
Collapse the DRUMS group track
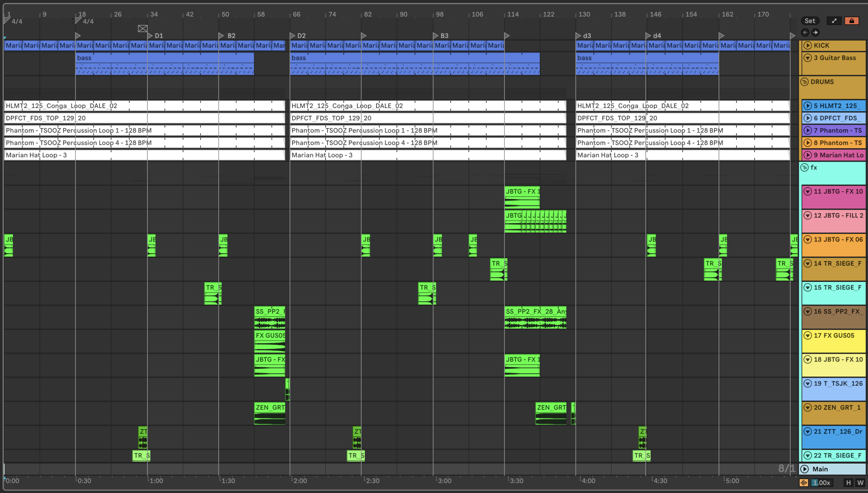(805, 82)
